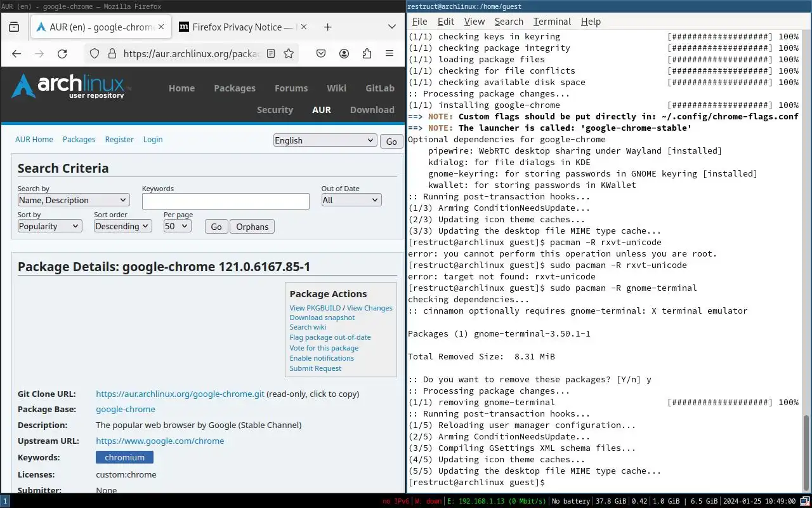Expand the English language dropdown
This screenshot has height=508, width=812.
(x=325, y=140)
